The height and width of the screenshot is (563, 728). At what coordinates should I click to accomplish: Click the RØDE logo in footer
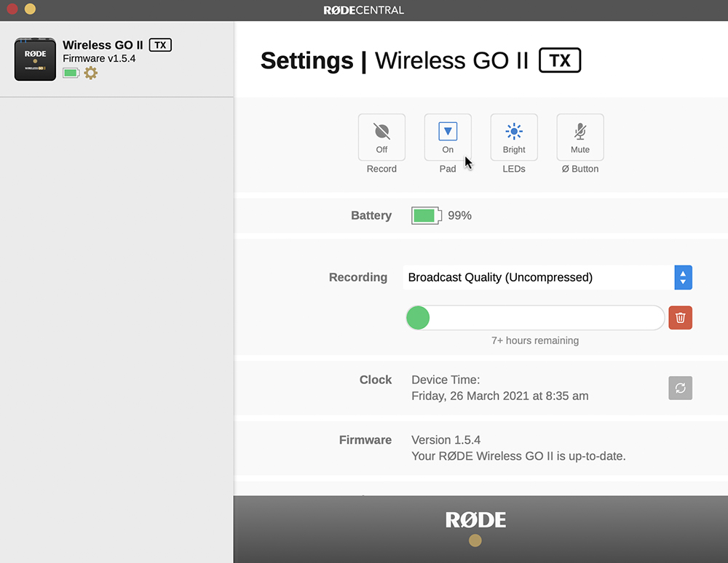tap(476, 519)
